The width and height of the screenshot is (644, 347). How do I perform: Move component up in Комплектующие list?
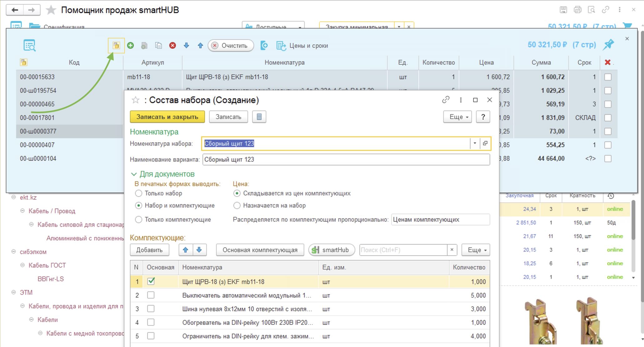pos(186,250)
